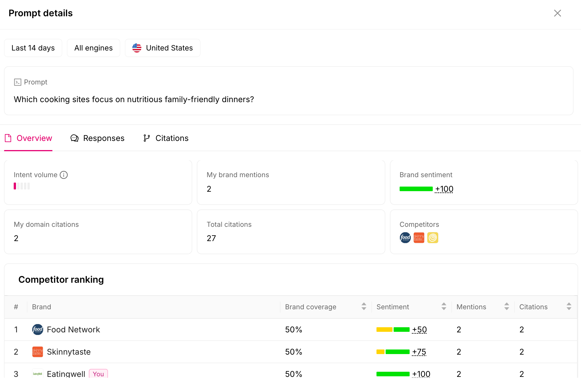Click the Skinnytaste row logo
The height and width of the screenshot is (392, 581).
[38, 352]
